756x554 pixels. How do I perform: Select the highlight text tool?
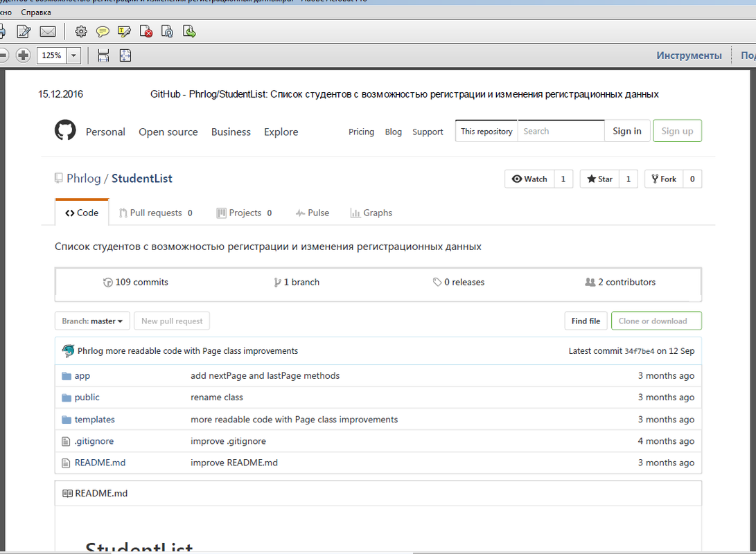pos(124,32)
